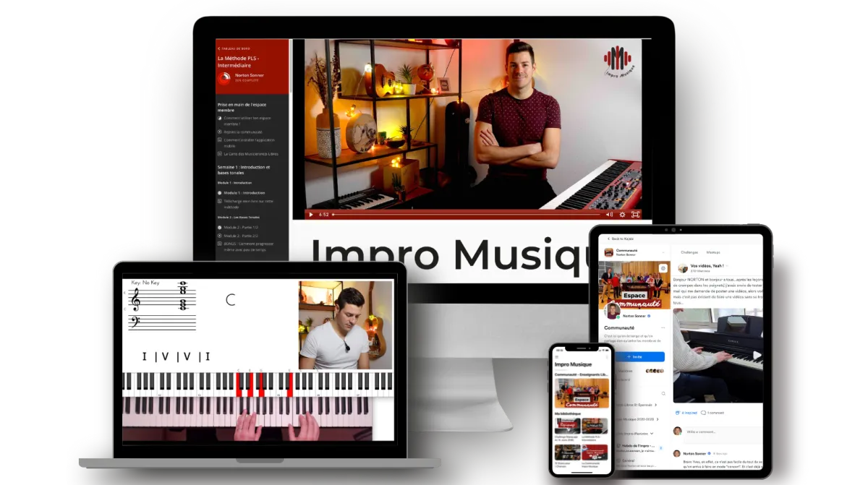The image size is (868, 485).
Task: Click the Norton Sonner progress avatar in sidebar
Action: [x=224, y=77]
